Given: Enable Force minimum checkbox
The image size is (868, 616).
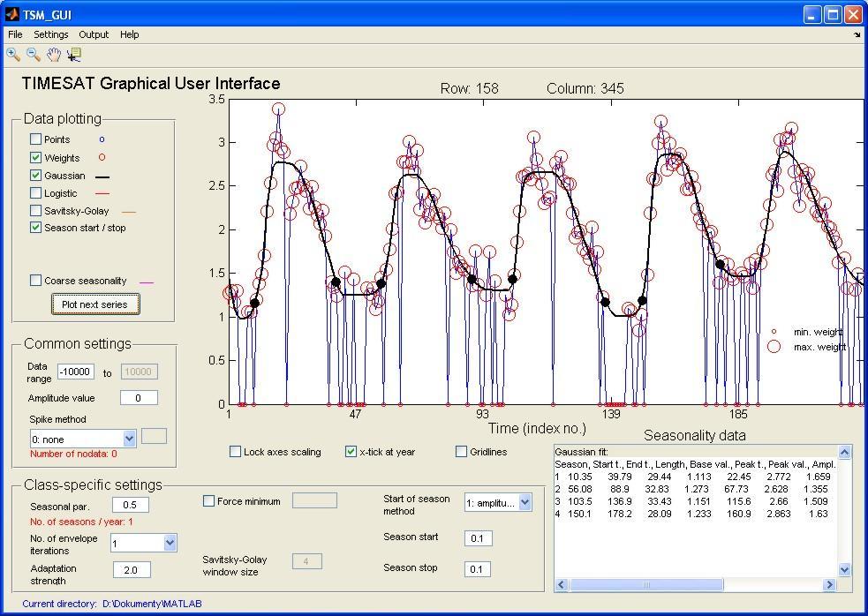Looking at the screenshot, I should [208, 501].
